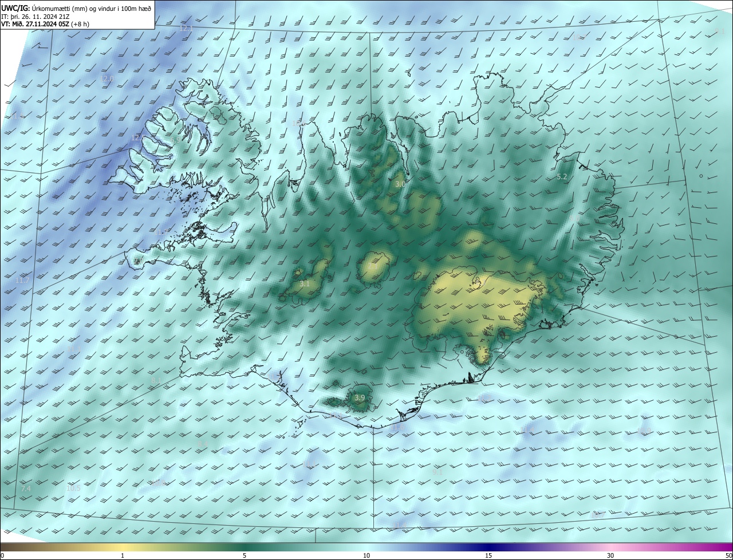Image resolution: width=733 pixels, height=560 pixels.
Task: Click the colorbar tick label 15
Action: [x=488, y=556]
